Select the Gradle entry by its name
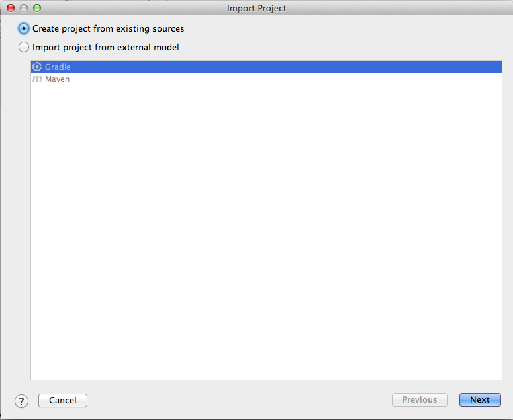The width and height of the screenshot is (513, 420). pyautogui.click(x=58, y=67)
